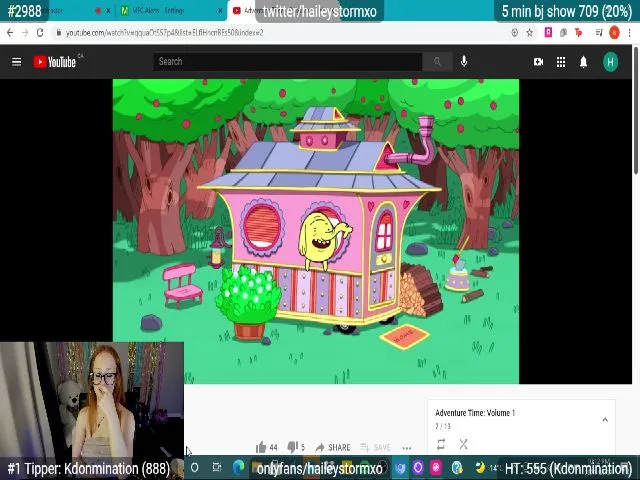
Task: Open Cortana circle in the taskbar
Action: pyautogui.click(x=195, y=467)
